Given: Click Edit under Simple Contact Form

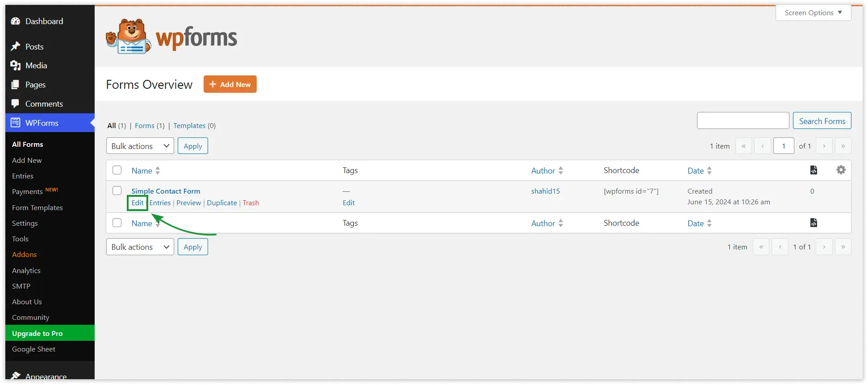Looking at the screenshot, I should pyautogui.click(x=138, y=203).
